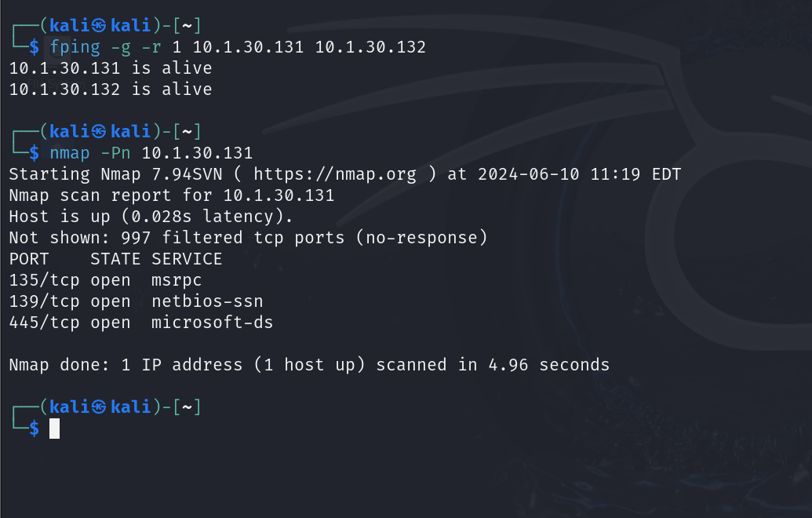Select the nmap command word after the prompt
The height and width of the screenshot is (518, 812).
pos(70,152)
